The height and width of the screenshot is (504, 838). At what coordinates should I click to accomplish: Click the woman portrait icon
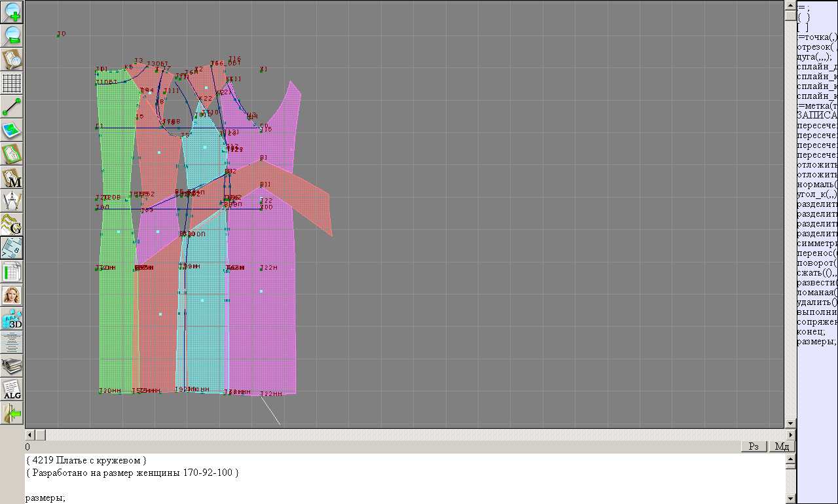[x=12, y=295]
